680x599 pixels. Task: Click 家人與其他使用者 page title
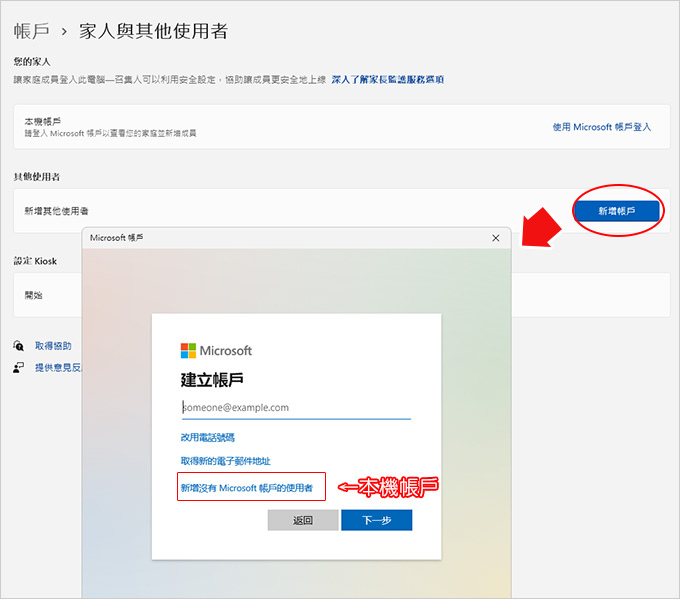point(153,31)
